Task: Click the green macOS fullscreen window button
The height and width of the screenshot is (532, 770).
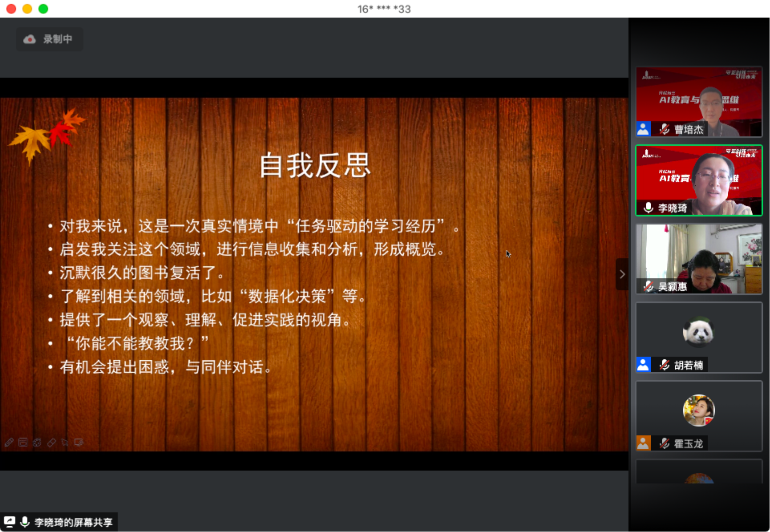Action: click(x=43, y=9)
